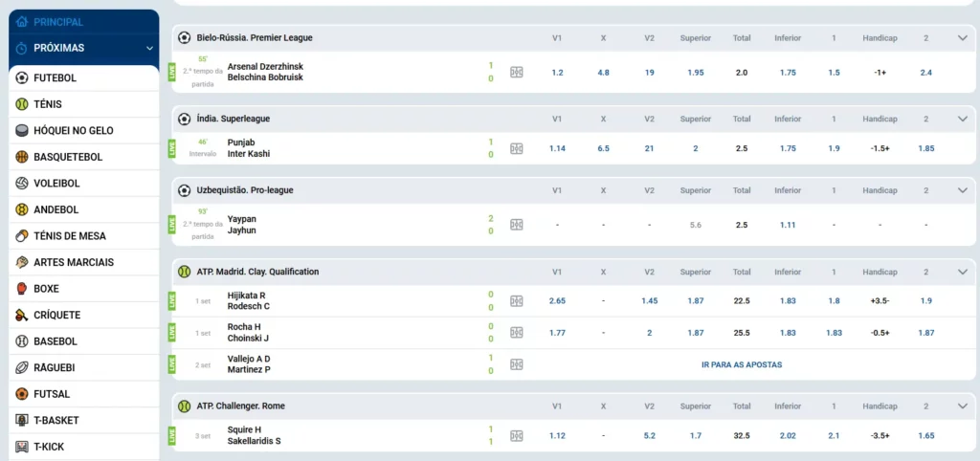The width and height of the screenshot is (980, 461).
Task: Open tracker icon for Rocha H match
Action: 516,332
